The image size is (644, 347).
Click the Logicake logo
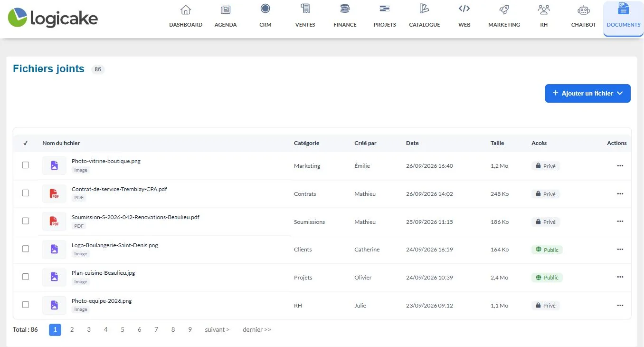(53, 18)
